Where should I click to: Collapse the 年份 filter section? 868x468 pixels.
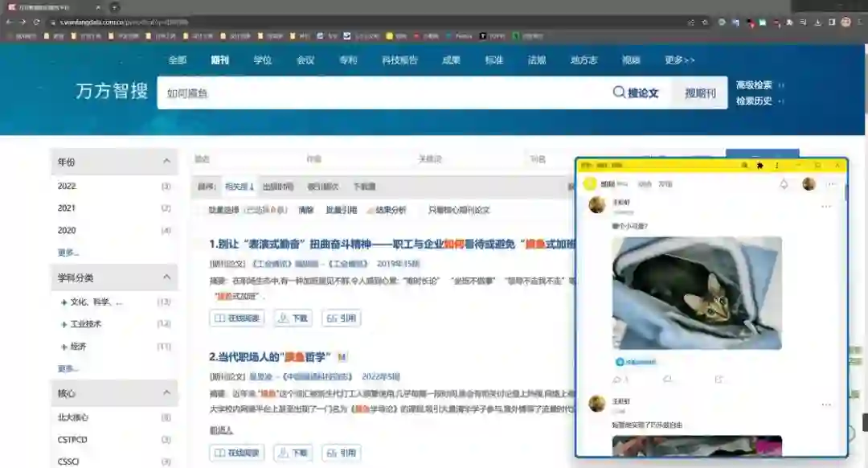(x=166, y=161)
